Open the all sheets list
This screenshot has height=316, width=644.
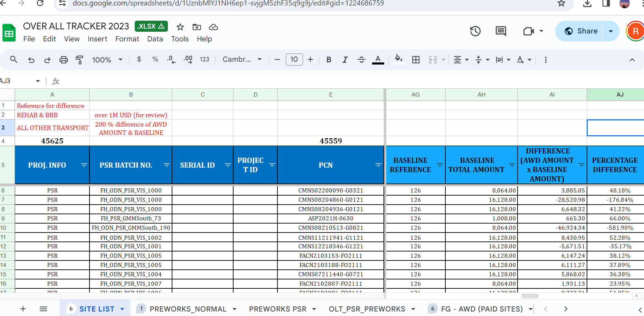click(x=43, y=309)
